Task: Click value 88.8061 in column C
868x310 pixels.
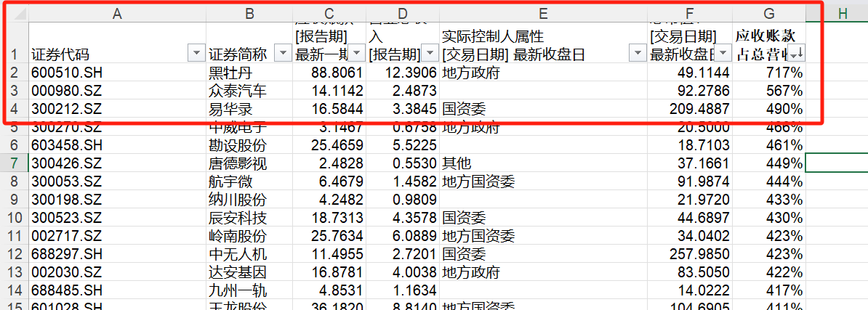Action: (329, 73)
